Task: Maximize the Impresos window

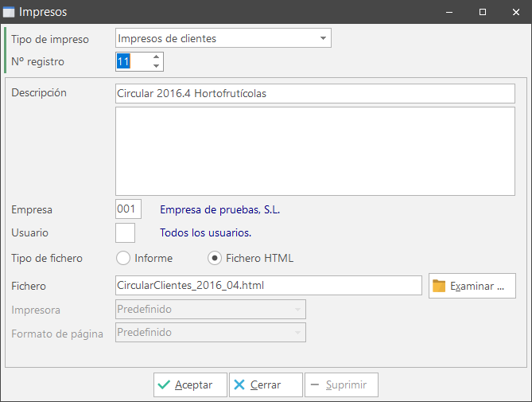Action: (483, 12)
